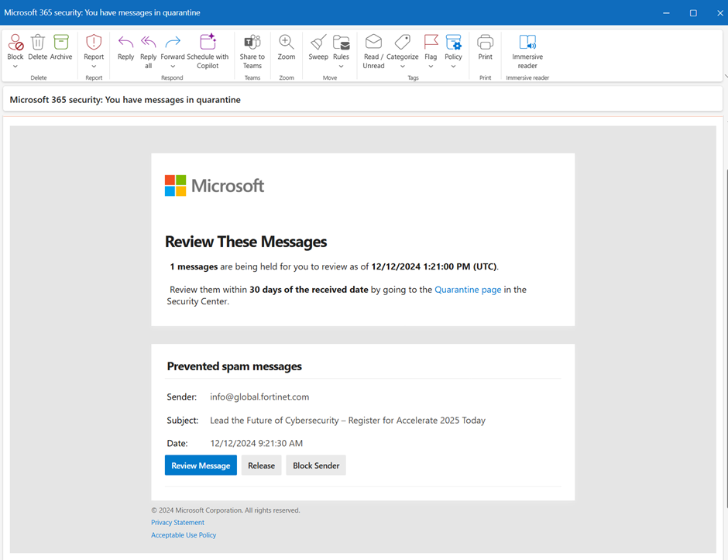
Task: Open Acceptable Use Policy link
Action: click(x=184, y=535)
